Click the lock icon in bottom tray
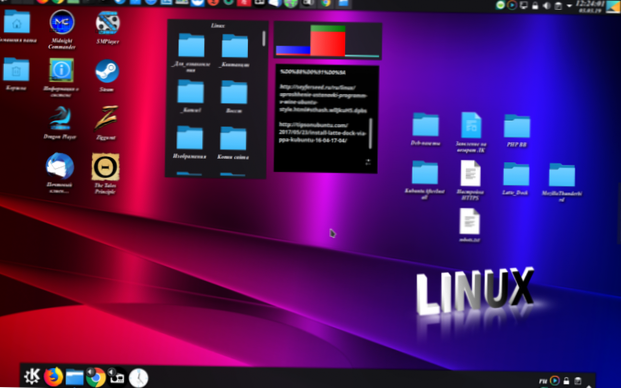The image size is (621, 388). [x=566, y=380]
